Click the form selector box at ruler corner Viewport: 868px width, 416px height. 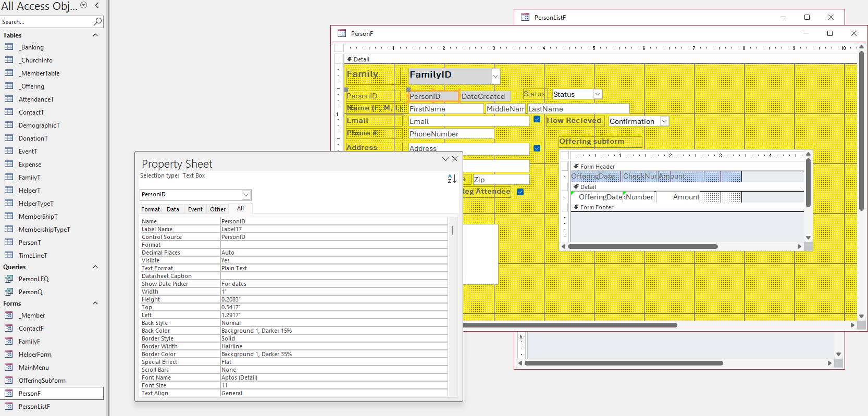tap(338, 48)
